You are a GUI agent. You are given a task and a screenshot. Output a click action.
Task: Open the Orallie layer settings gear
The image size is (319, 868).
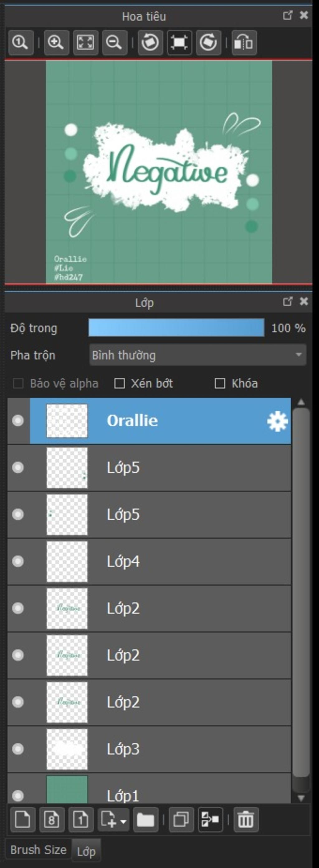pyautogui.click(x=278, y=421)
